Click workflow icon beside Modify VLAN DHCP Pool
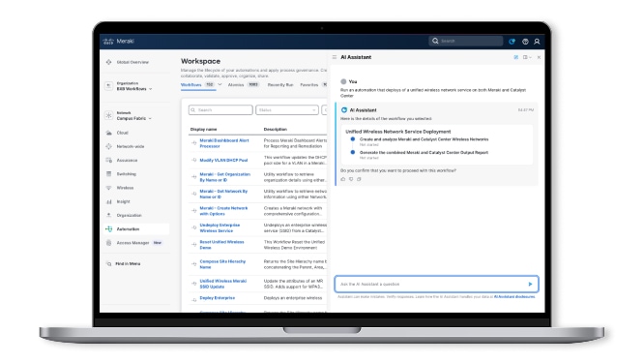644x363 pixels. 193,160
